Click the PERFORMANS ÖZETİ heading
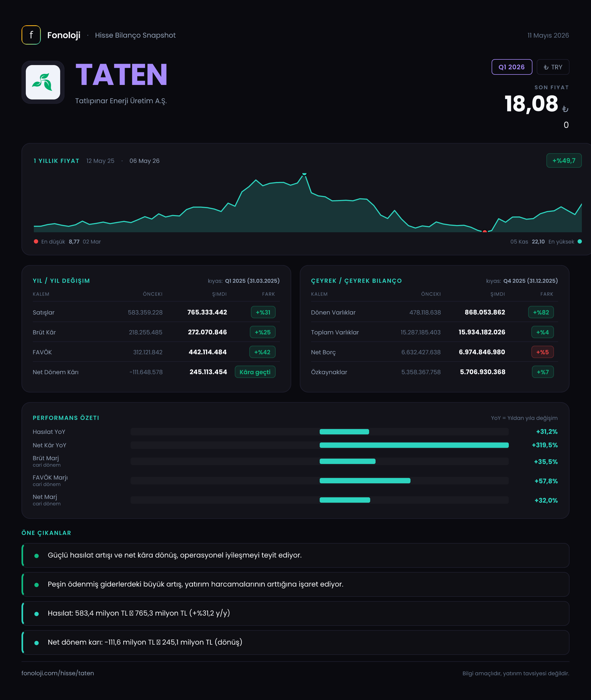 [66, 418]
